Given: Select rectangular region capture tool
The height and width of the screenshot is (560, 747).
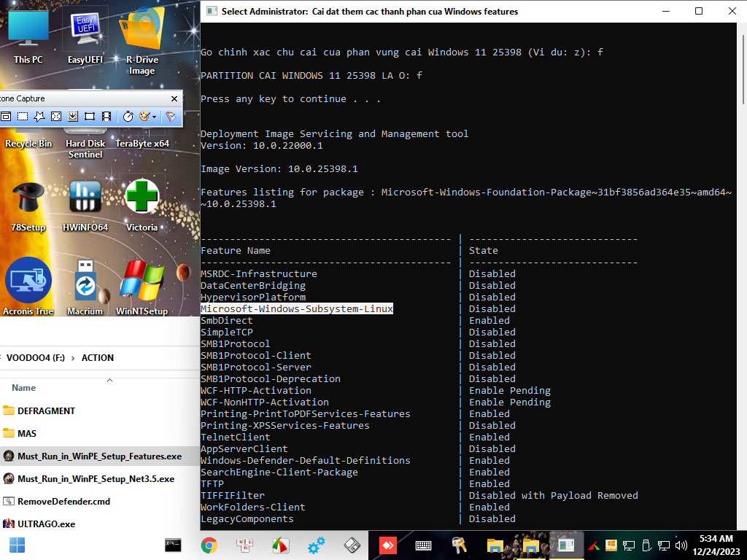Looking at the screenshot, I should (x=23, y=116).
